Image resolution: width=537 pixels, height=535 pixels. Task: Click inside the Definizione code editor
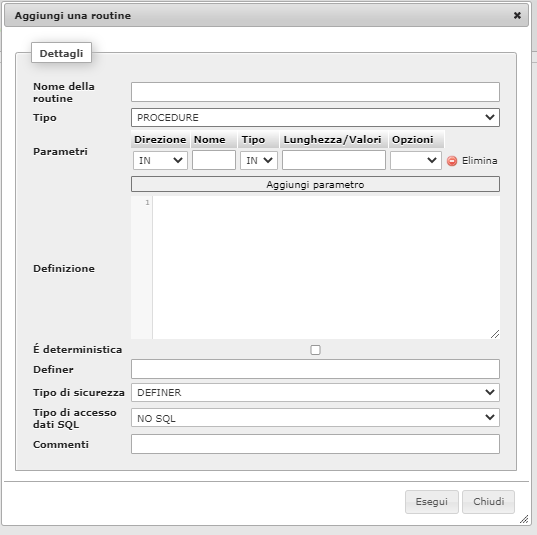pos(326,268)
